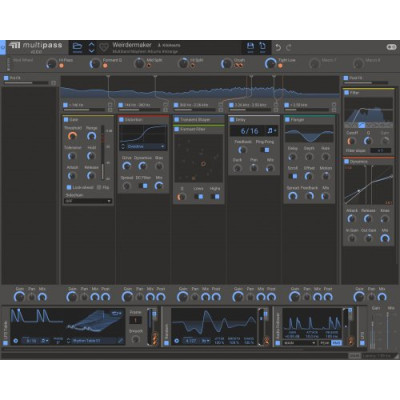Click the Tight Low macro knob
The image size is (400, 400).
point(270,63)
